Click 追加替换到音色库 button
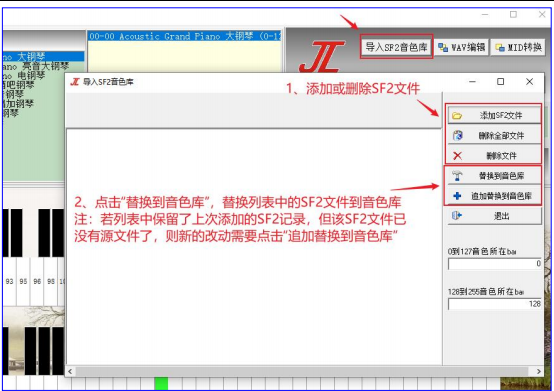Image resolution: width=554 pixels, height=391 pixels. [494, 196]
